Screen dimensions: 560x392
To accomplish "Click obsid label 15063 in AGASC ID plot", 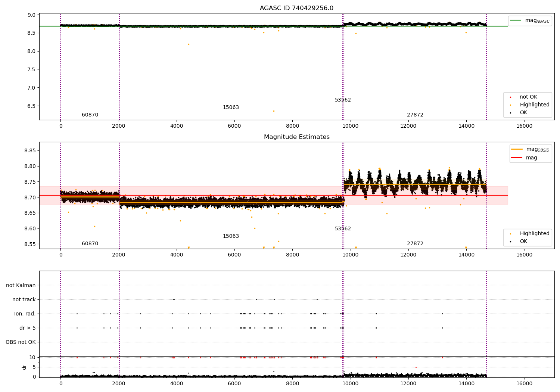I will pos(231,108).
